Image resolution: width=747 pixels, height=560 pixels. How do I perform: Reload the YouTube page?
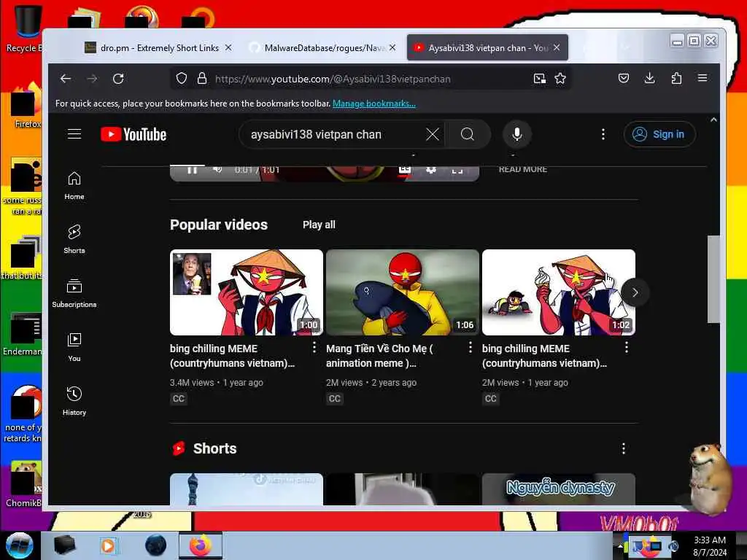pos(118,79)
